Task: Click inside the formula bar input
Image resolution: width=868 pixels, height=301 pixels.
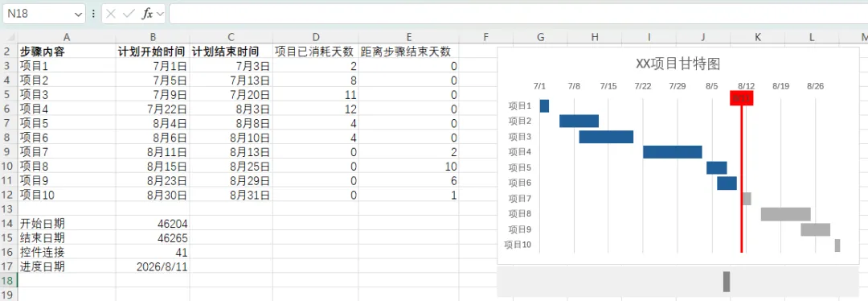Action: coord(518,14)
